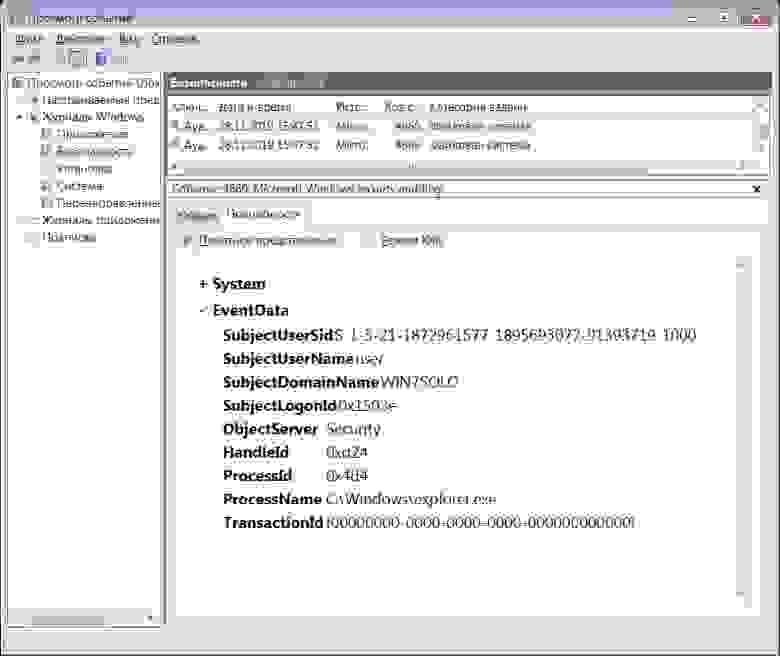Select Журналы Windows in the tree
This screenshot has height=656, width=780.
(x=93, y=117)
